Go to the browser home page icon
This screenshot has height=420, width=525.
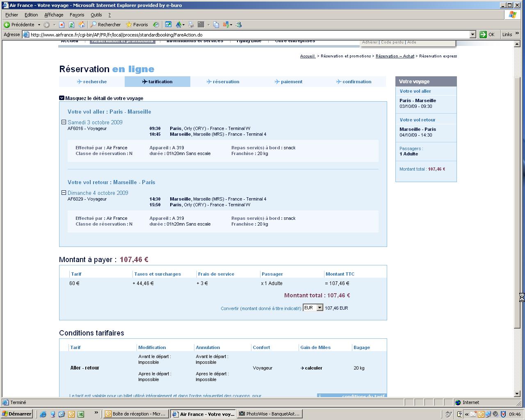click(82, 25)
